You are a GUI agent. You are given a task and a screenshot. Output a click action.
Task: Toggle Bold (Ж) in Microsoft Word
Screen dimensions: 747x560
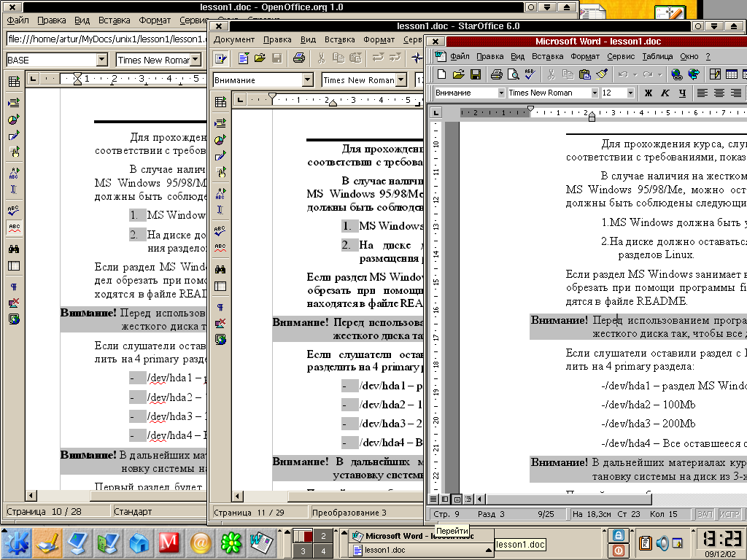[x=649, y=93]
